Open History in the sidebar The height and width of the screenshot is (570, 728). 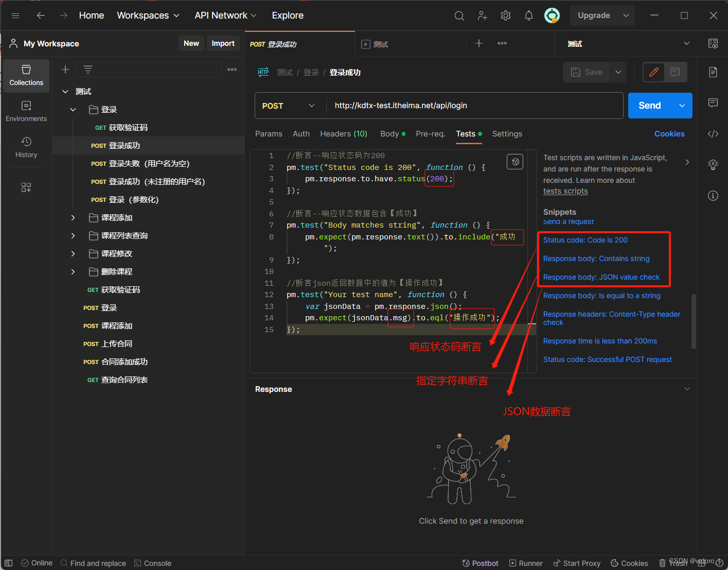pyautogui.click(x=26, y=148)
